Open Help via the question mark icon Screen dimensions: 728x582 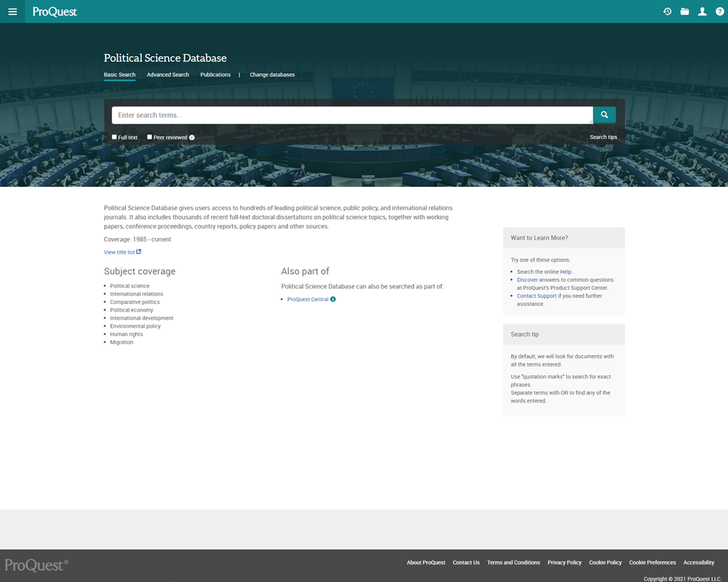(x=719, y=12)
